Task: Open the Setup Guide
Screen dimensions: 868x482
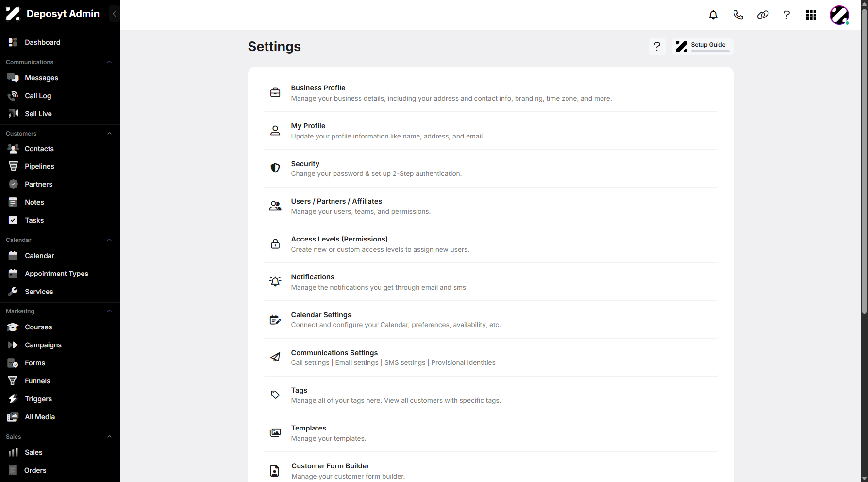Action: [702, 46]
